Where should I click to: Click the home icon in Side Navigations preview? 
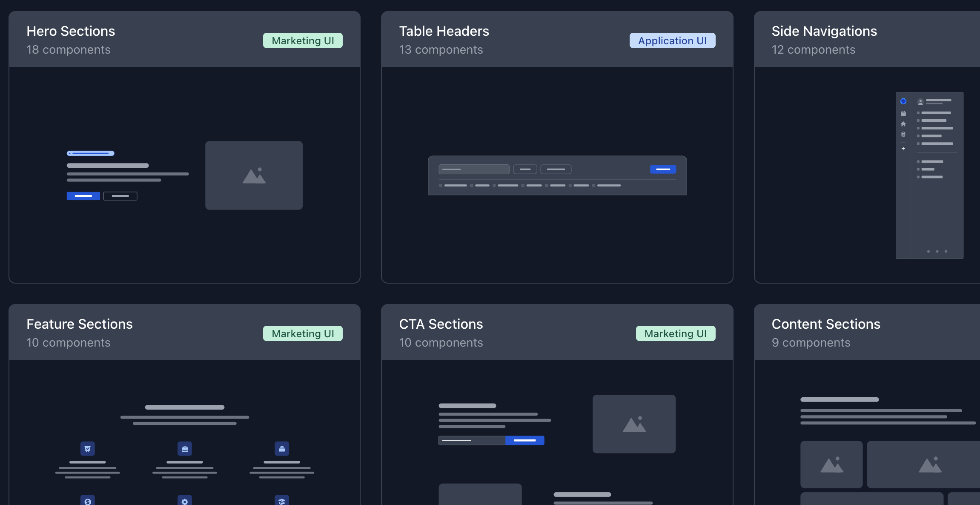point(903,124)
